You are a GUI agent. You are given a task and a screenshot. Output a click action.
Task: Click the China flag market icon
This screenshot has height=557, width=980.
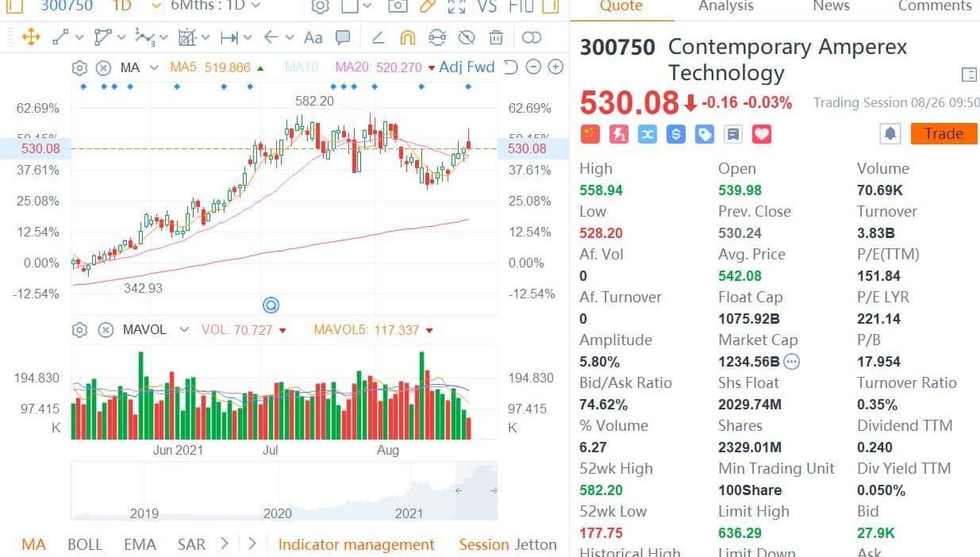(590, 134)
